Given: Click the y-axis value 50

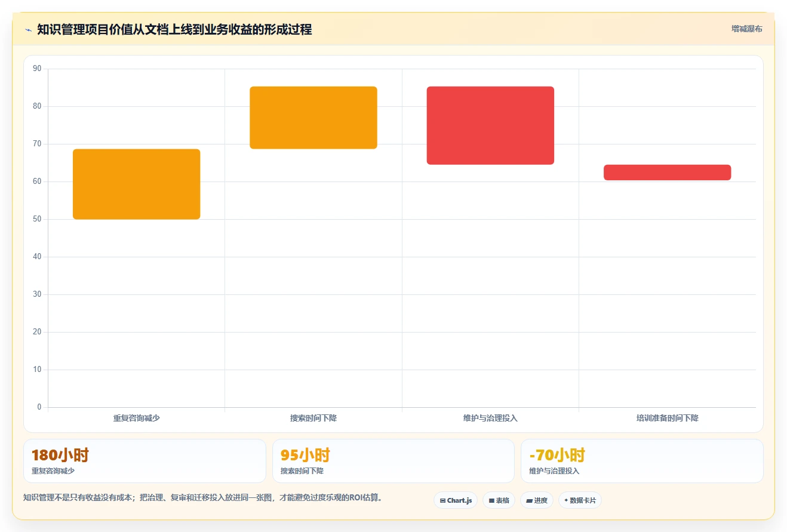Looking at the screenshot, I should click(37, 219).
